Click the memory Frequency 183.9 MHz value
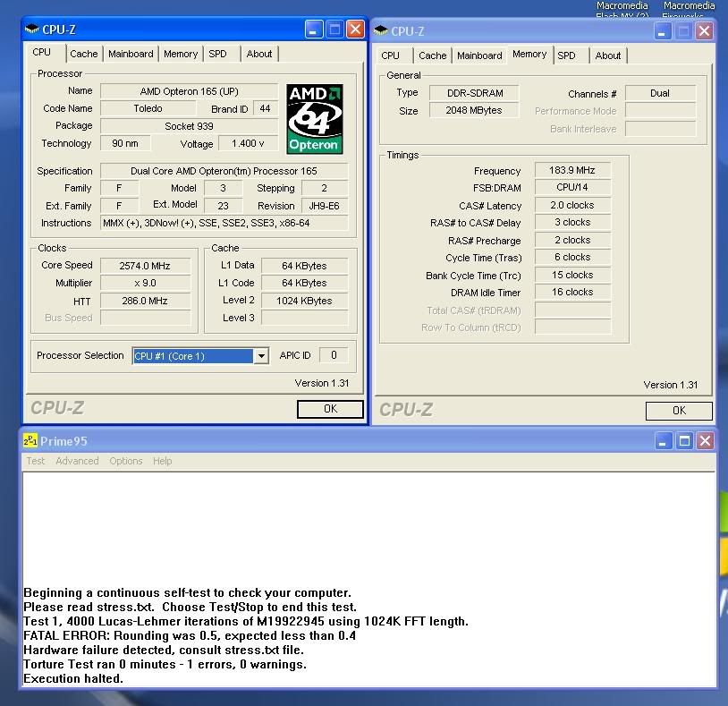Image resolution: width=728 pixels, height=706 pixels. pyautogui.click(x=572, y=170)
